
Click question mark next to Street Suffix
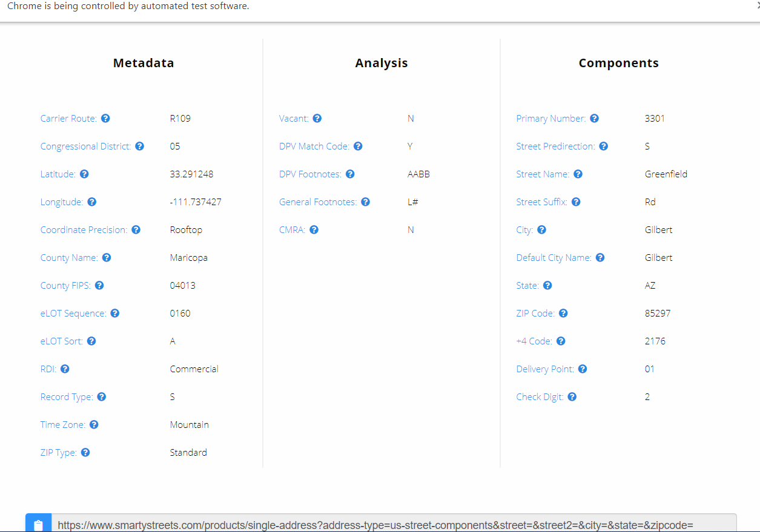[x=576, y=202]
